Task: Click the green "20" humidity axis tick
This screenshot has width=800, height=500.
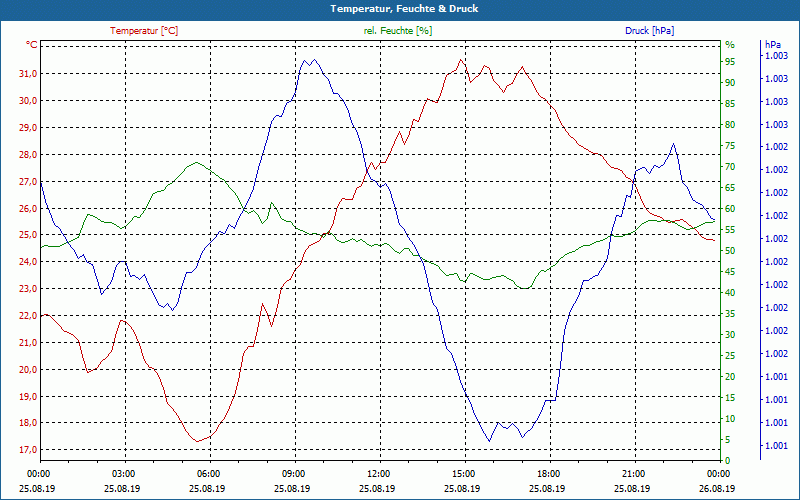Action: point(730,377)
